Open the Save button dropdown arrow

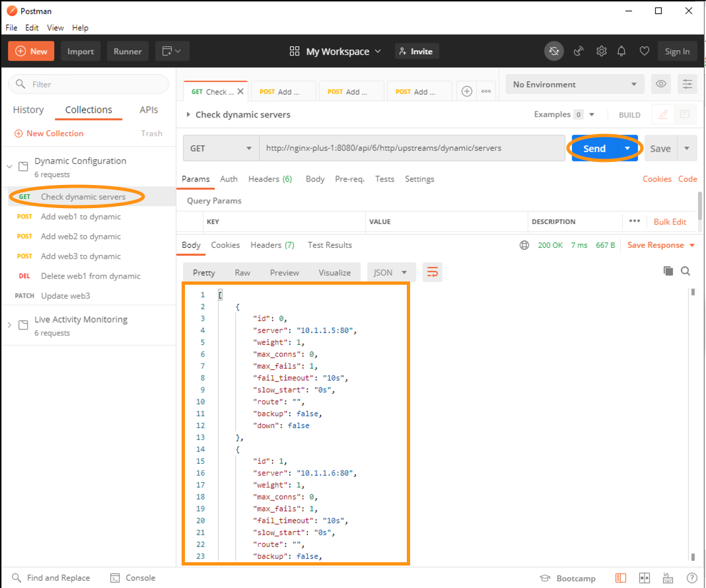click(x=687, y=148)
